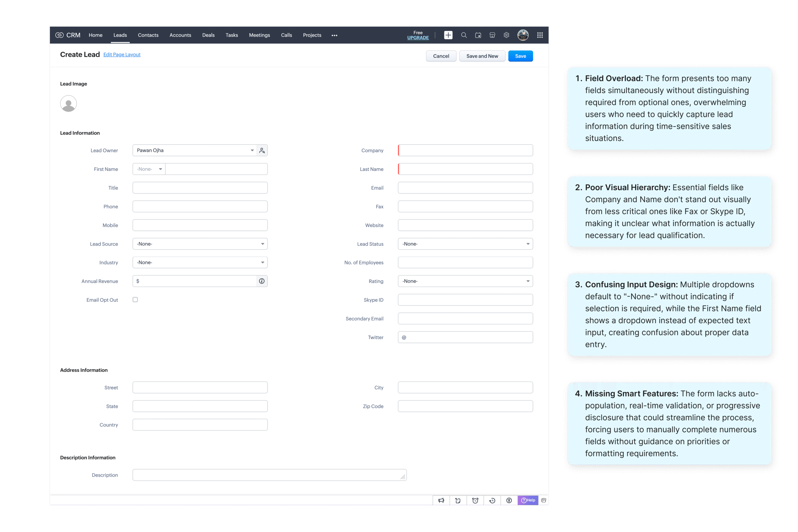This screenshot has width=798, height=532.
Task: Open the Lead Source dropdown
Action: [x=200, y=244]
